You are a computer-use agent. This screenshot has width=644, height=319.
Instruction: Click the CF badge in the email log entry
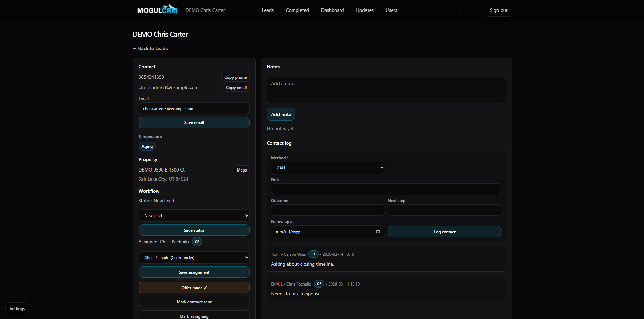[x=318, y=284]
